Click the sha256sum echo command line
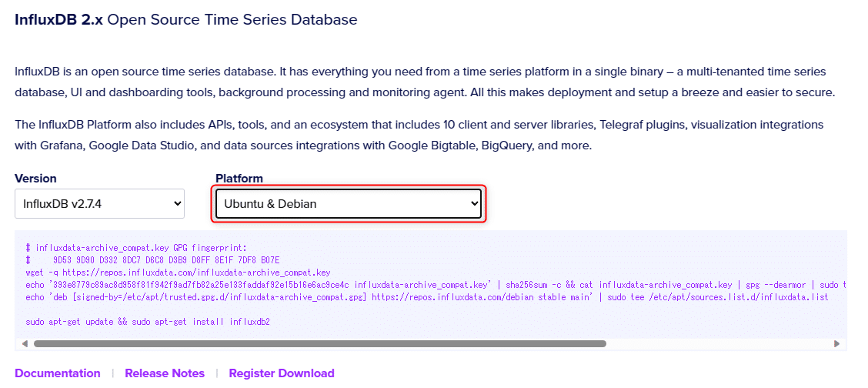 [x=436, y=285]
